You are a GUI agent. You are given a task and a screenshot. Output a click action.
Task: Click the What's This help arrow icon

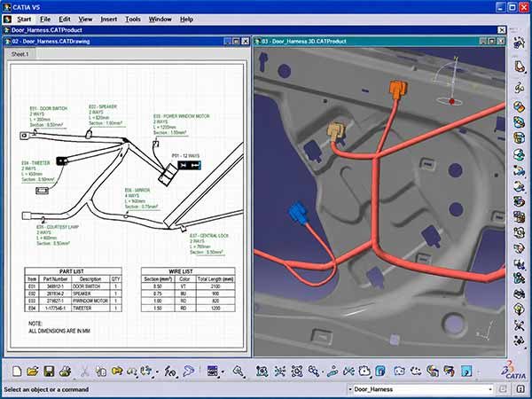(189, 371)
